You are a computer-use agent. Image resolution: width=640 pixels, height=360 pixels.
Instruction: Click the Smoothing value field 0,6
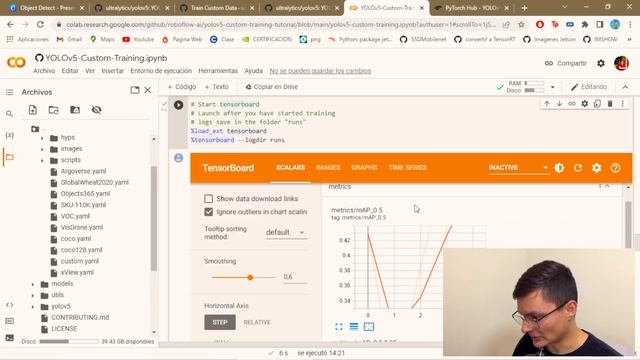(295, 277)
